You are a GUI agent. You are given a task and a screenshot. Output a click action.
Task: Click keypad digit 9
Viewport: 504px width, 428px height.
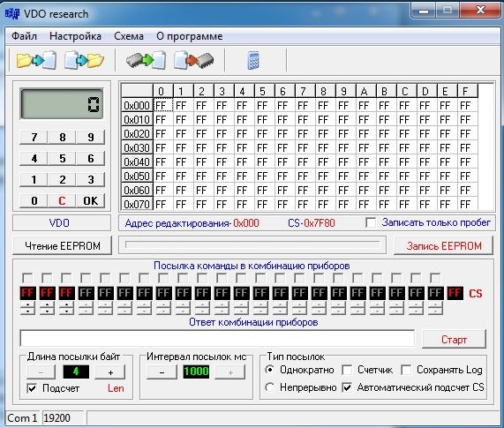[91, 137]
